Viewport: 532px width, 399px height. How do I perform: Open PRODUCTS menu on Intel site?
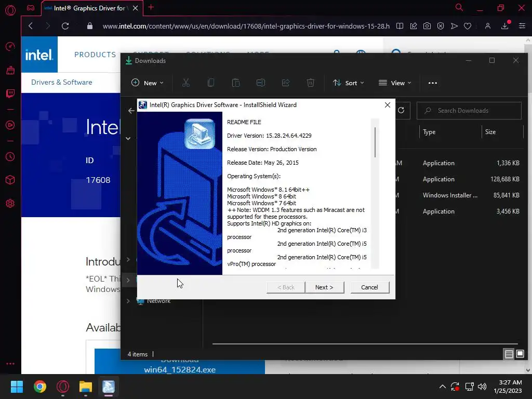pos(95,55)
